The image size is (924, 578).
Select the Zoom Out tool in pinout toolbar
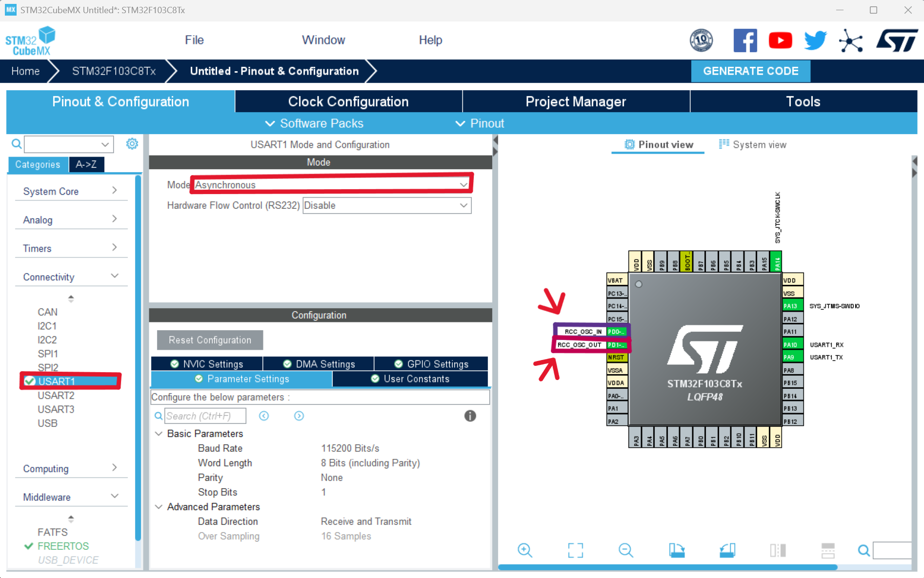point(626,550)
